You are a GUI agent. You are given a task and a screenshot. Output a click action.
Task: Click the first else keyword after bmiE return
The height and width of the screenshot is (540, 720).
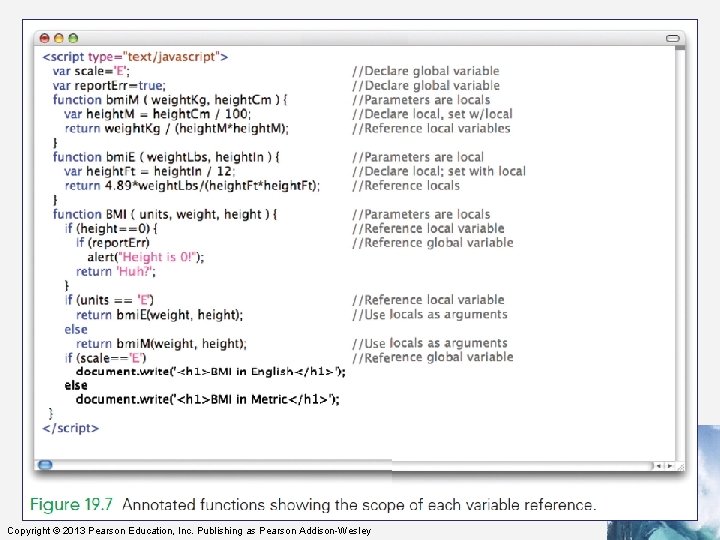click(x=76, y=330)
